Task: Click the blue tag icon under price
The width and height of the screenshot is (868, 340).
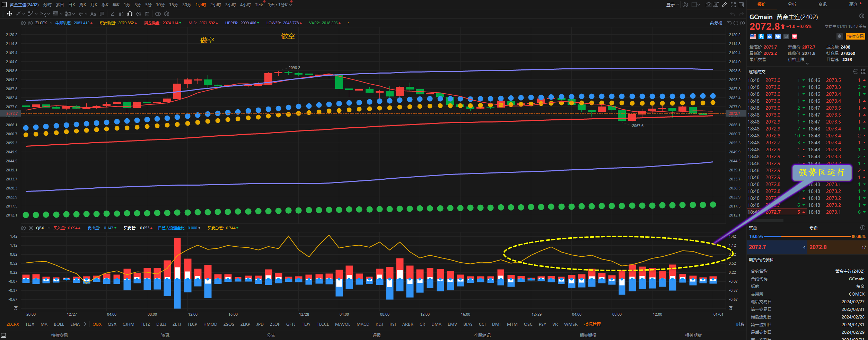Action: coord(778,36)
